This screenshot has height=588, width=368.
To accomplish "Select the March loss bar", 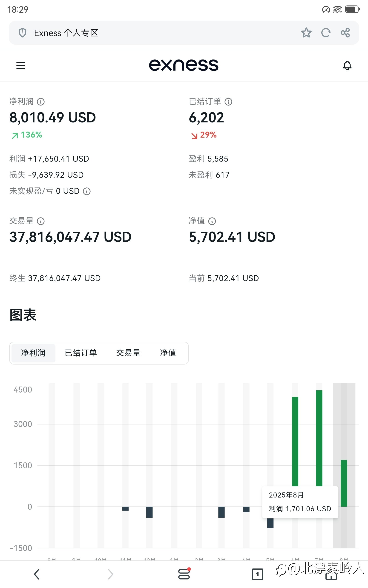I will click(x=221, y=512).
